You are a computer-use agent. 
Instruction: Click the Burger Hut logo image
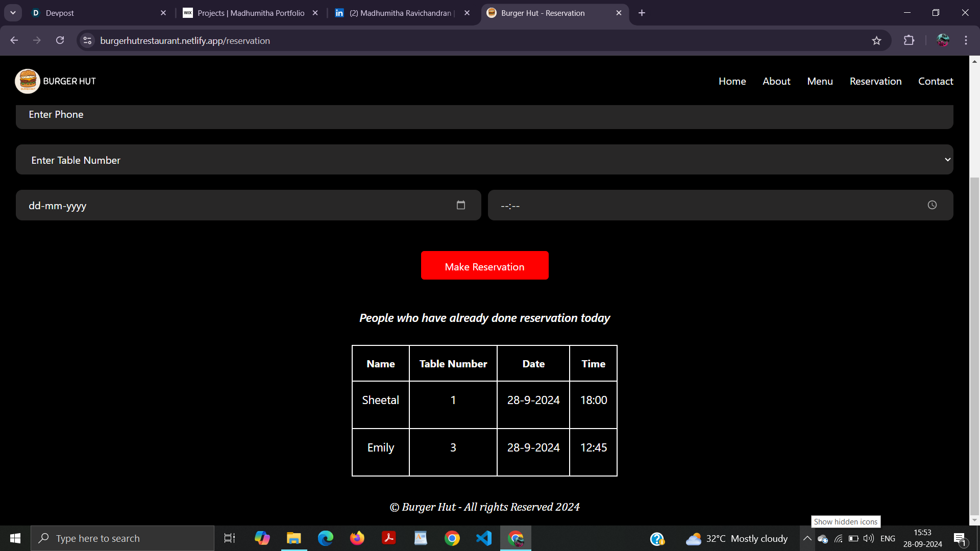pyautogui.click(x=28, y=81)
